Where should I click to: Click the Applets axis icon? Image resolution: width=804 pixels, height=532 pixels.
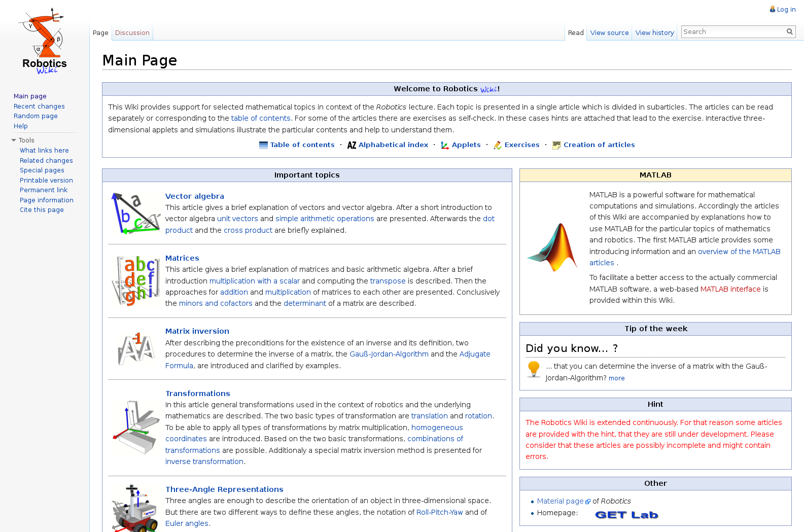445,145
